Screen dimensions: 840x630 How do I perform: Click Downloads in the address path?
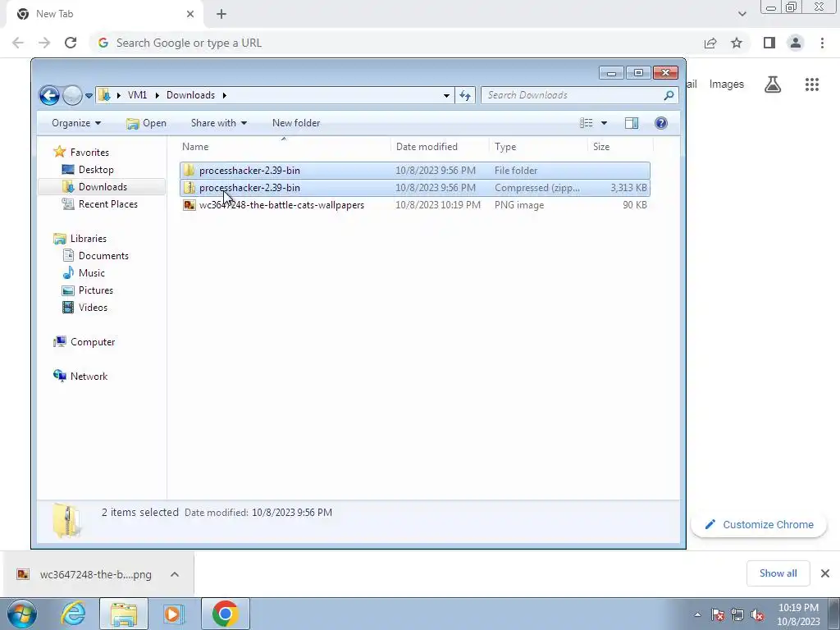pos(190,95)
